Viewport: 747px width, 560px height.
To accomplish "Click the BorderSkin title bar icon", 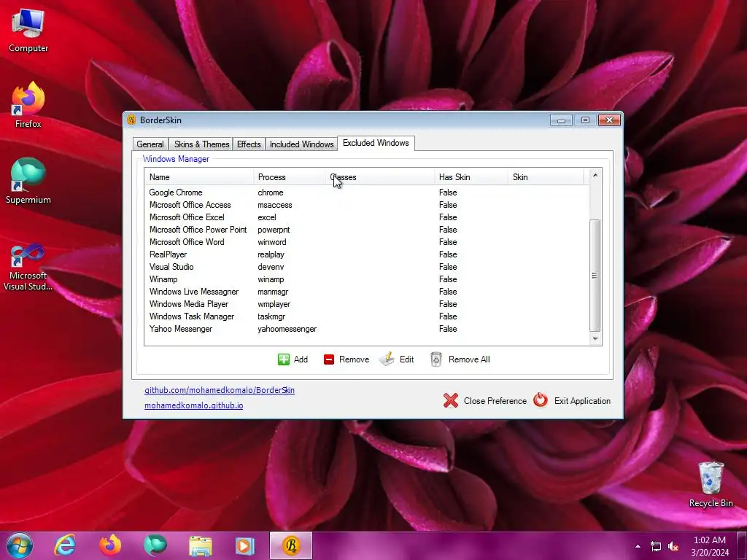I will (x=131, y=120).
